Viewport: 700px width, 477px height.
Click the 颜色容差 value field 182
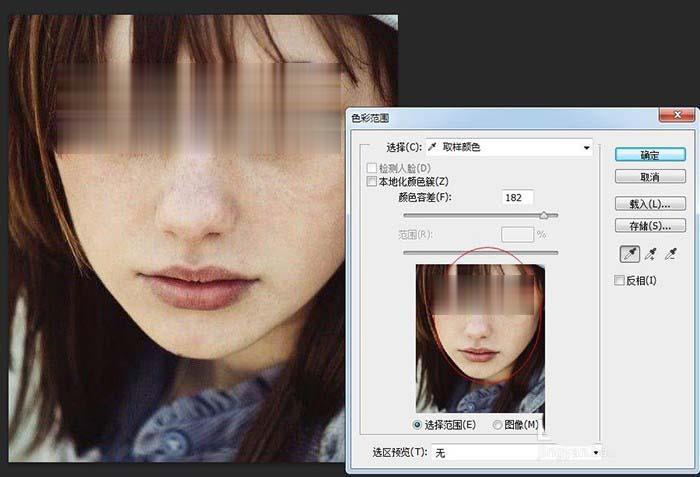[517, 197]
